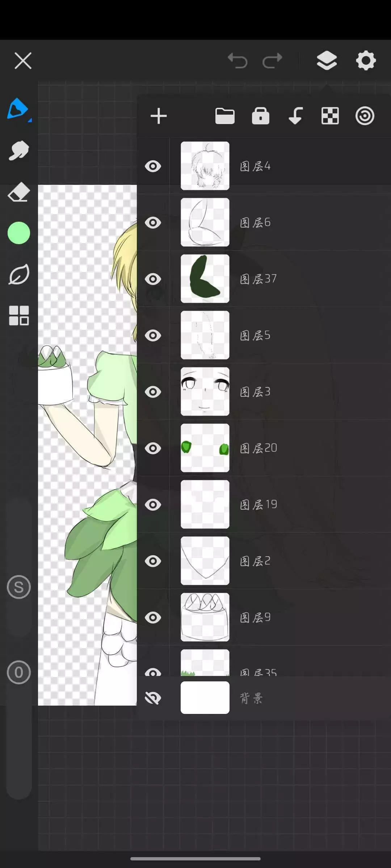Hide layer 图层4

tap(153, 166)
